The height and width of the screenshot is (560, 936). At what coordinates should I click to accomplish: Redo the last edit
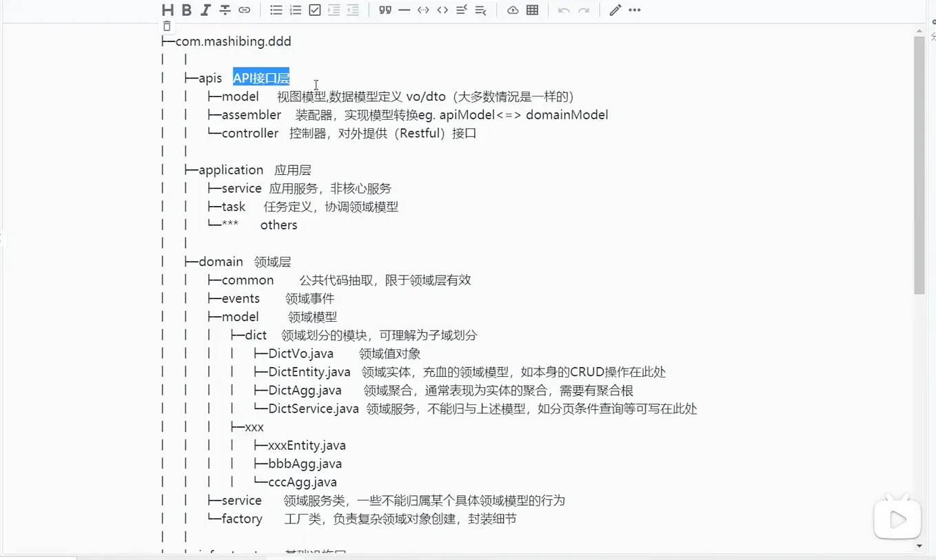583,10
